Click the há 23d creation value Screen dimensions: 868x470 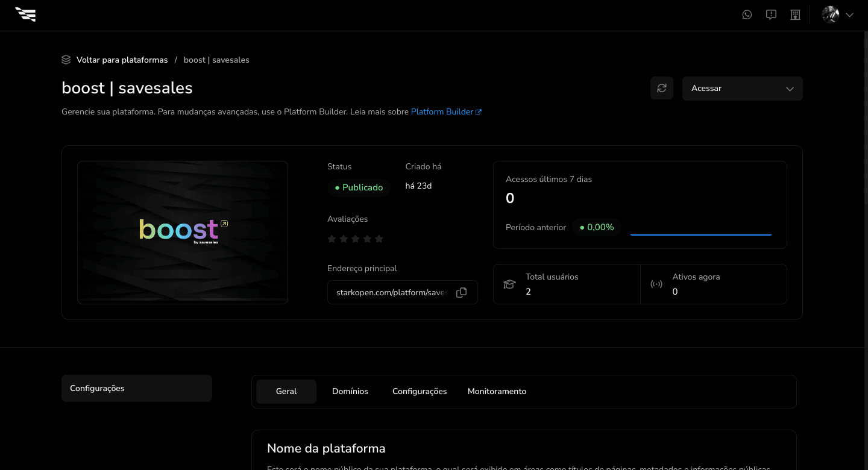coord(418,186)
